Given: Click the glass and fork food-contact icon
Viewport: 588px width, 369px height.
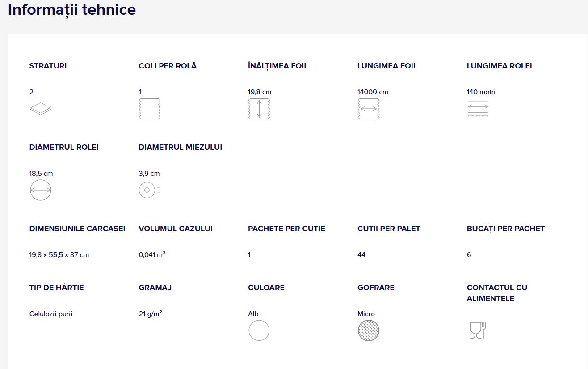Looking at the screenshot, I should (478, 331).
